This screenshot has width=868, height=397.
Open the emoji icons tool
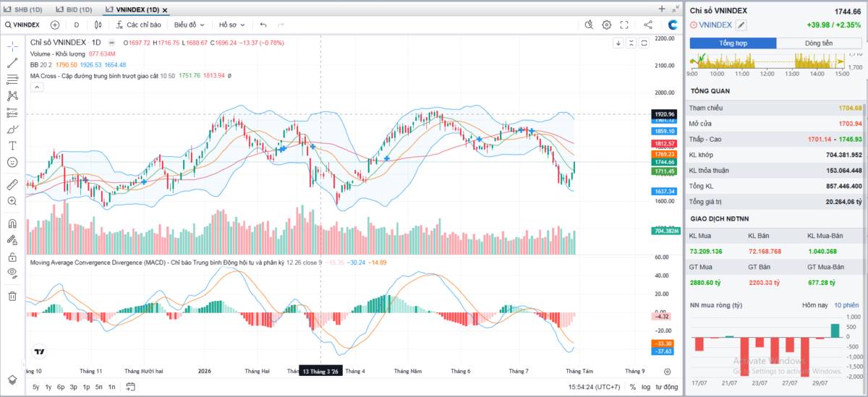pyautogui.click(x=12, y=162)
